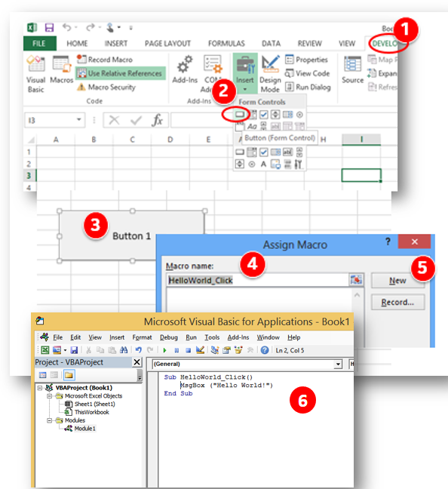Toggle Use Relative References
Screen dimensions: 448x489
pyautogui.click(x=121, y=73)
